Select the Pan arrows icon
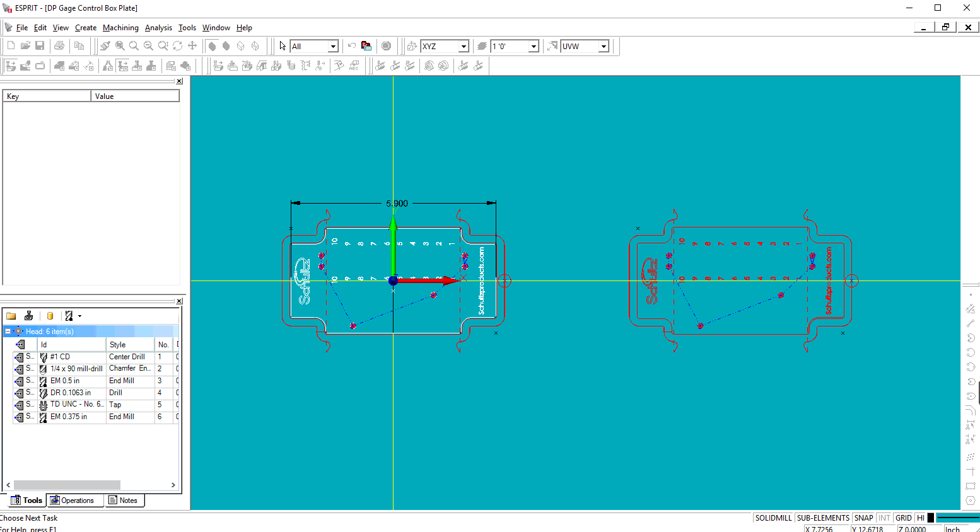980x532 pixels. (192, 45)
